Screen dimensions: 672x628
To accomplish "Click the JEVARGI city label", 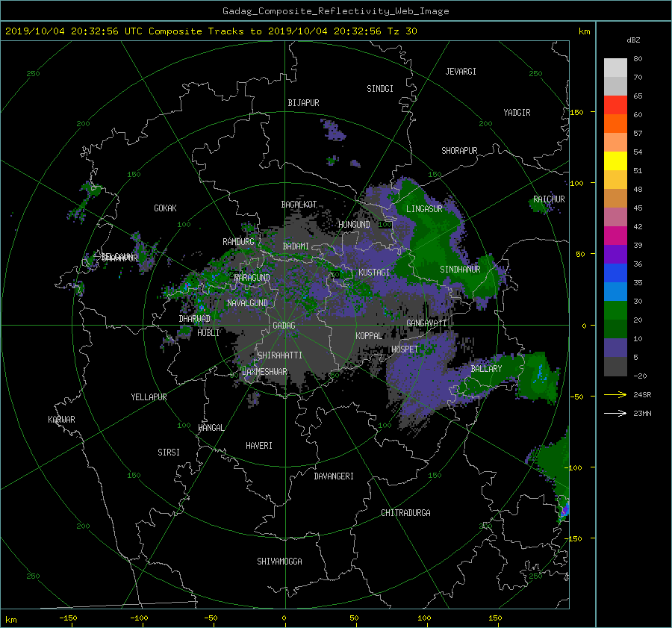I will coord(461,72).
